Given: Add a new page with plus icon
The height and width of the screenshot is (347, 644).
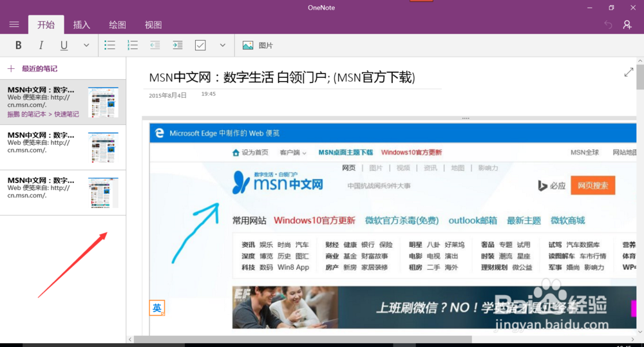Looking at the screenshot, I should pyautogui.click(x=11, y=69).
